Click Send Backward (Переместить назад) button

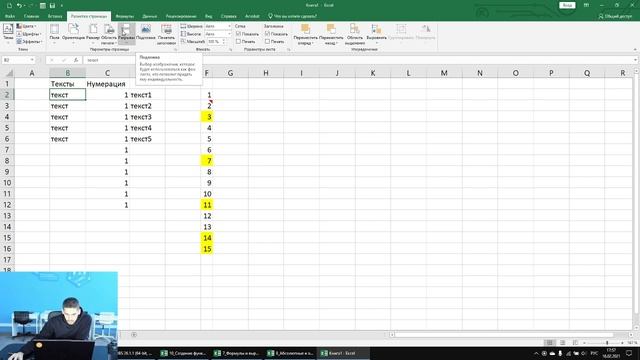pyautogui.click(x=331, y=34)
